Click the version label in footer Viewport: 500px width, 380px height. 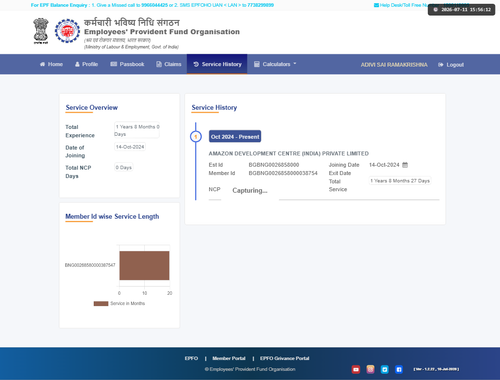[436, 369]
